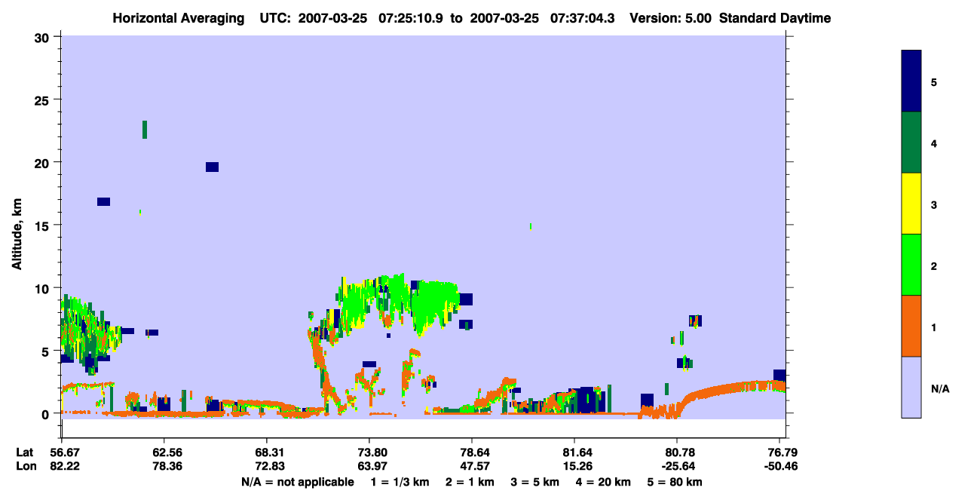Click the legend text '2 = 1 km'
The height and width of the screenshot is (503, 980).
pyautogui.click(x=470, y=482)
